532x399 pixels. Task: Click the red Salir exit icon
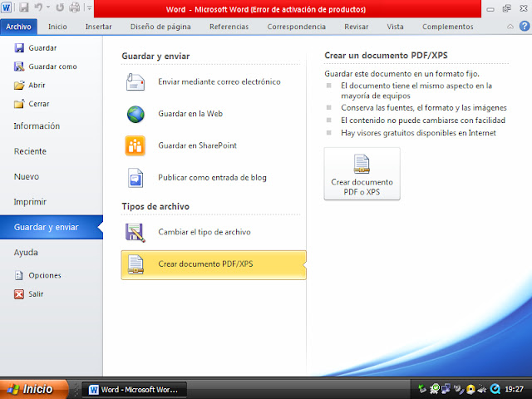(19, 293)
